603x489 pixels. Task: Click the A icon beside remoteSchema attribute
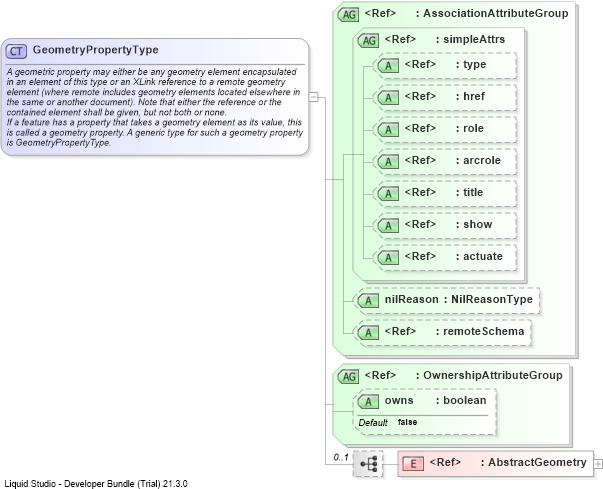(x=368, y=333)
